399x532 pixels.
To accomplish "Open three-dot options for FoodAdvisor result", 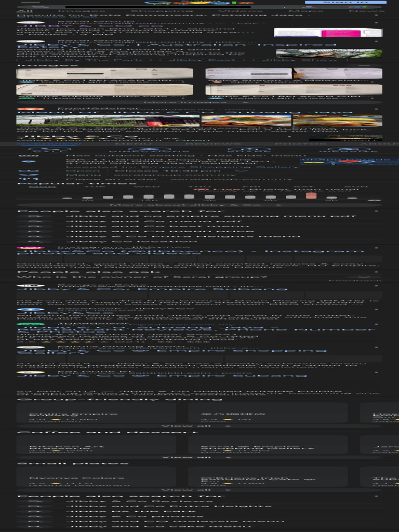I will [376, 109].
